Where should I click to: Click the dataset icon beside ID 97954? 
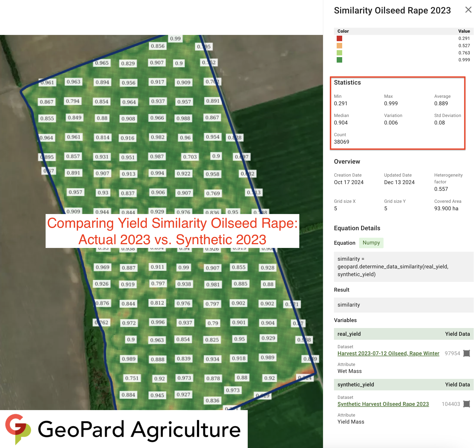[x=466, y=353]
